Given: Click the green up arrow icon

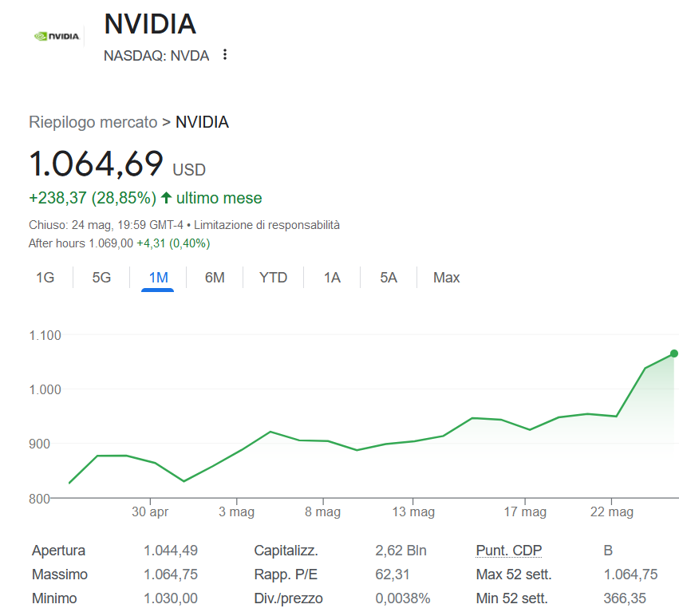Looking at the screenshot, I should (166, 197).
